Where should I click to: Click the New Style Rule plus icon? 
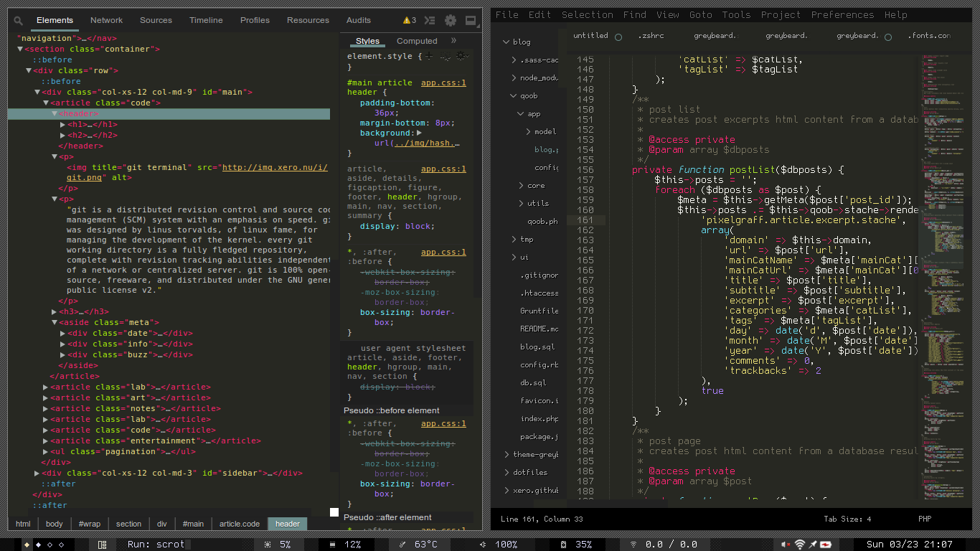point(429,55)
